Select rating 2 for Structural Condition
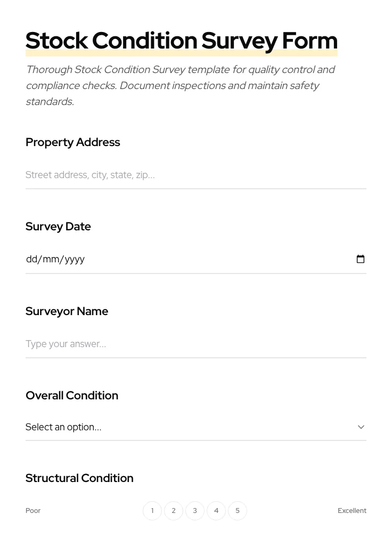Screen dimensions: 392x546 click(174, 510)
